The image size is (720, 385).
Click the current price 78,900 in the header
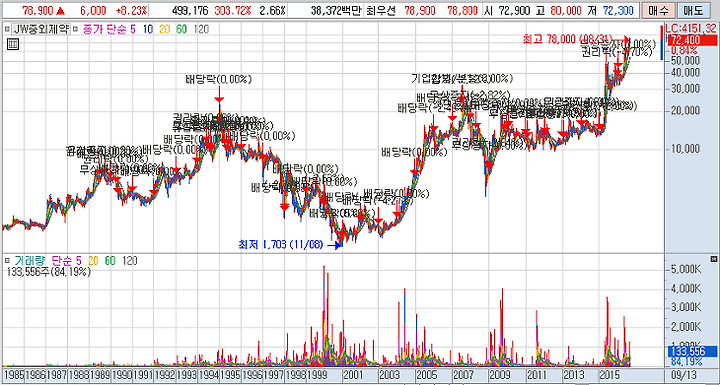coord(37,10)
